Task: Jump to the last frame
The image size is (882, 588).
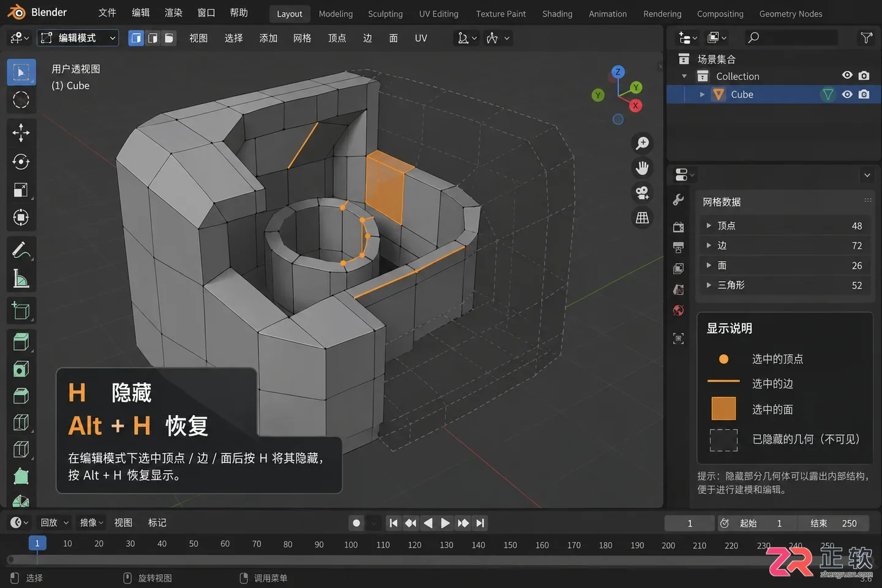Action: click(x=480, y=523)
